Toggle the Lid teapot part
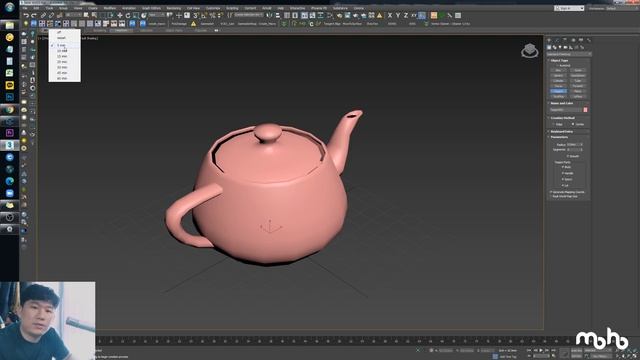The height and width of the screenshot is (360, 640). [x=565, y=185]
